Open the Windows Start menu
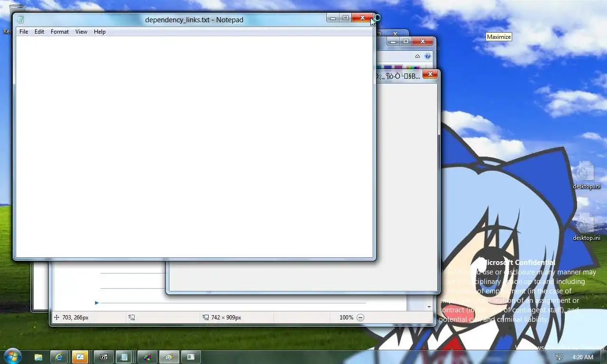 tap(12, 356)
